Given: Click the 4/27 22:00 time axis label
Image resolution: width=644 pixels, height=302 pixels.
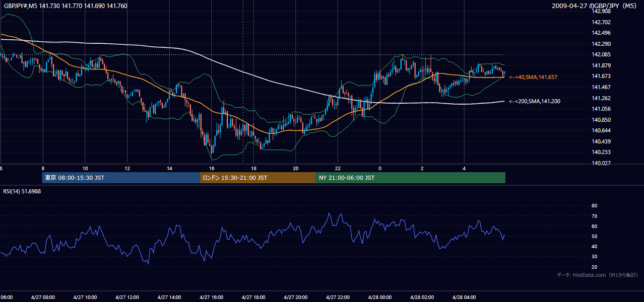Looking at the screenshot, I should coord(338,297).
